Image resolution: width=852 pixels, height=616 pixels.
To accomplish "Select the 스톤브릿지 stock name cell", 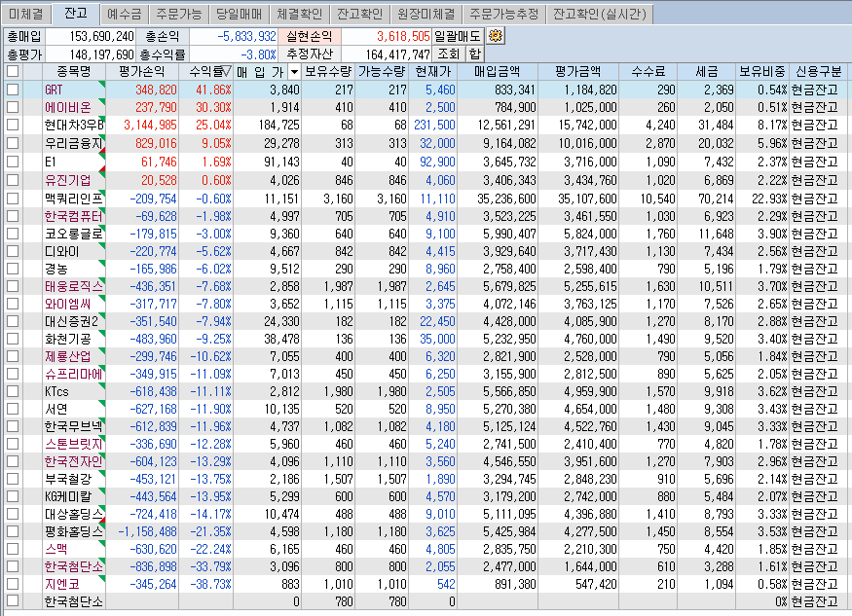I will click(74, 444).
